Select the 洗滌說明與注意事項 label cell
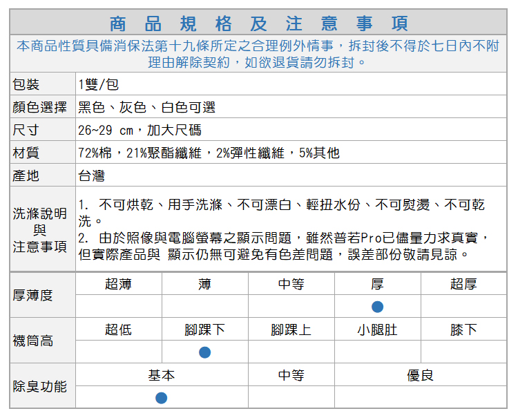Screen dimensions: 518x420 click(40, 229)
